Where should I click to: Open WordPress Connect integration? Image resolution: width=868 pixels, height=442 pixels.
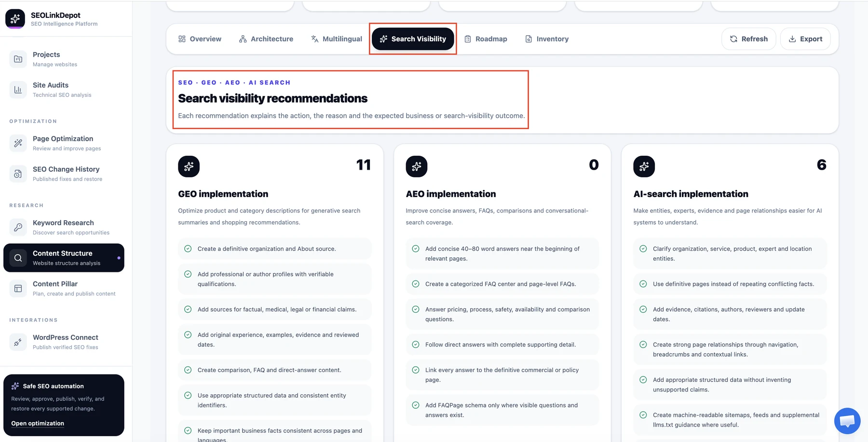click(64, 342)
